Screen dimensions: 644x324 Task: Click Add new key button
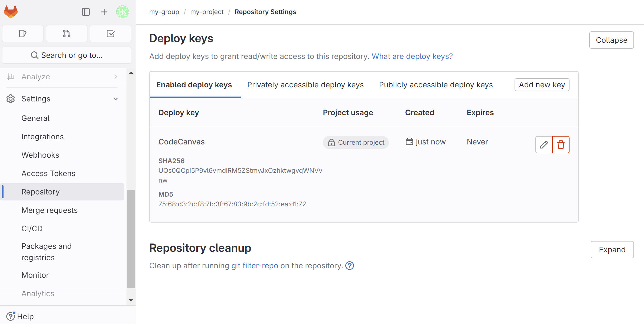[542, 85]
